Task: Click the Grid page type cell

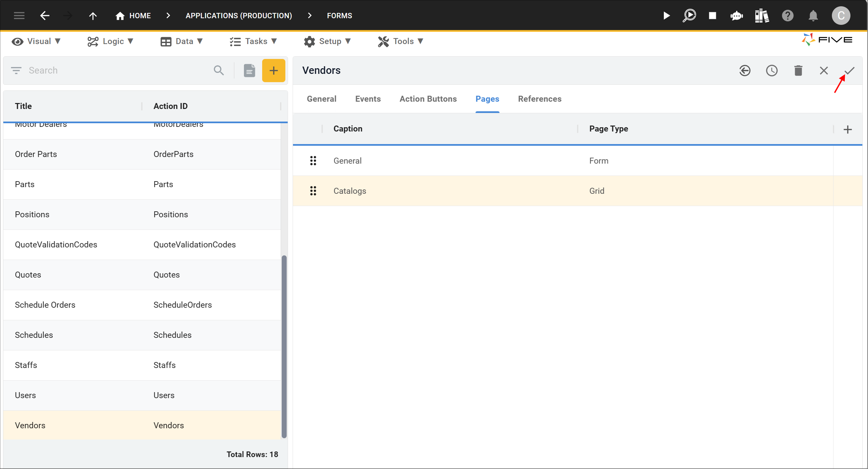Action: pyautogui.click(x=597, y=191)
